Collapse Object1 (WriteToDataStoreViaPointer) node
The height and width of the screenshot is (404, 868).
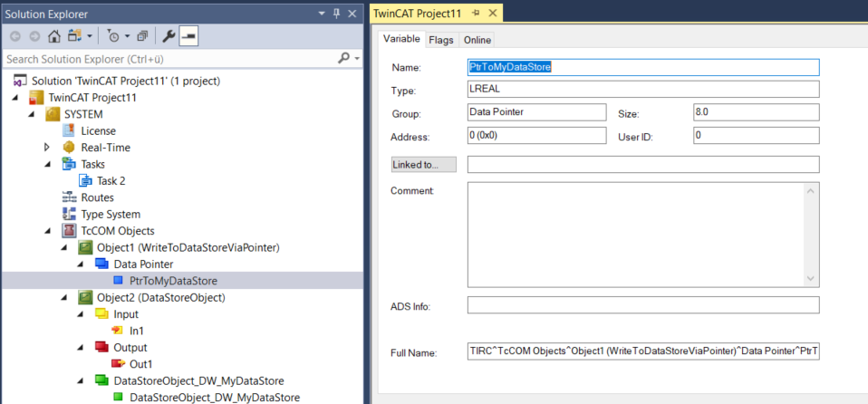tap(64, 248)
